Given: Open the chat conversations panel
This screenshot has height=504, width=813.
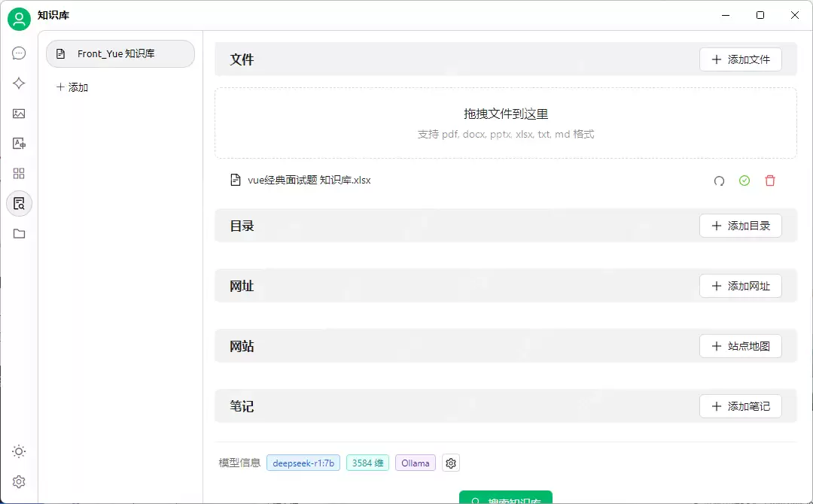Looking at the screenshot, I should coord(19,53).
